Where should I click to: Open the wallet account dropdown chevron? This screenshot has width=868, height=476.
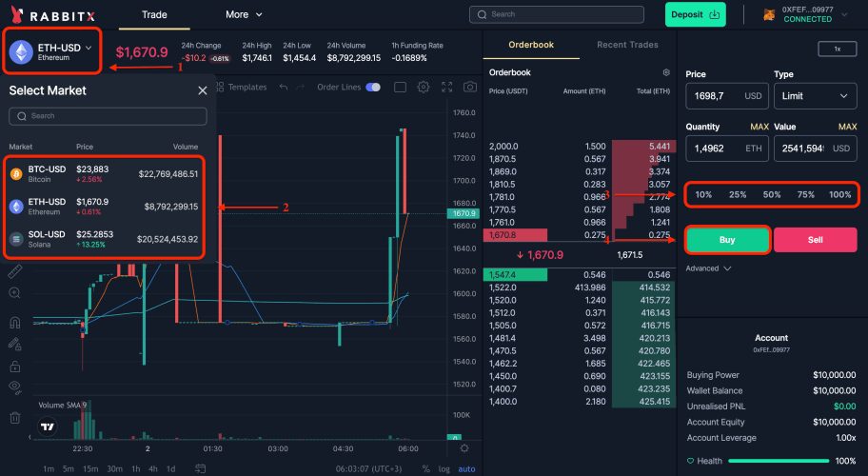pos(844,14)
